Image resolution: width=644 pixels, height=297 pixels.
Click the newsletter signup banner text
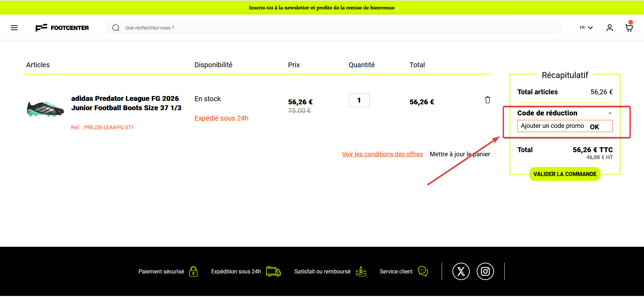coord(321,8)
